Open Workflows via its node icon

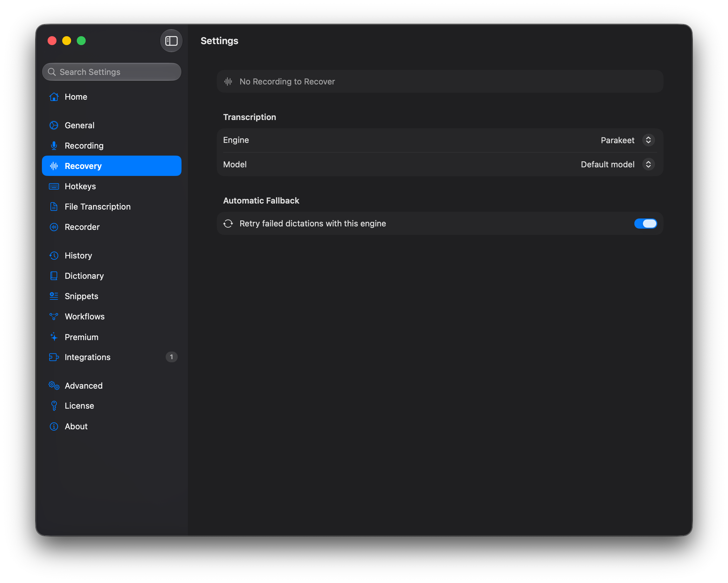[x=54, y=317]
